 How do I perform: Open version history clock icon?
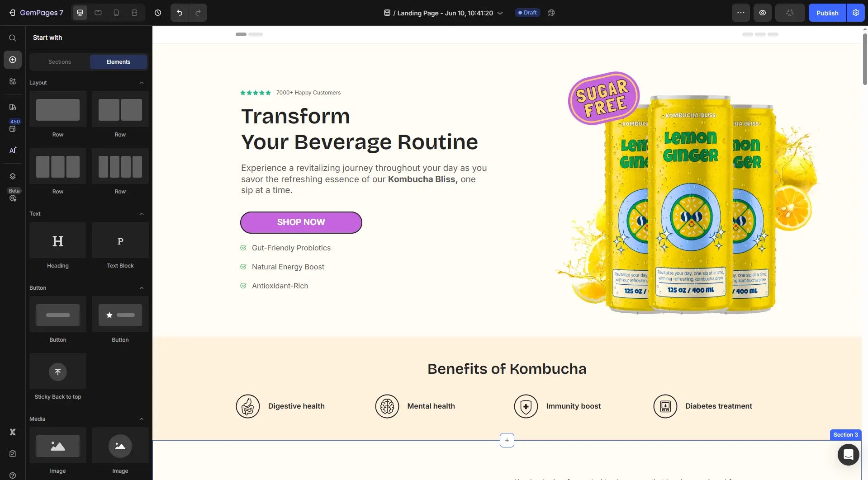[x=158, y=13]
